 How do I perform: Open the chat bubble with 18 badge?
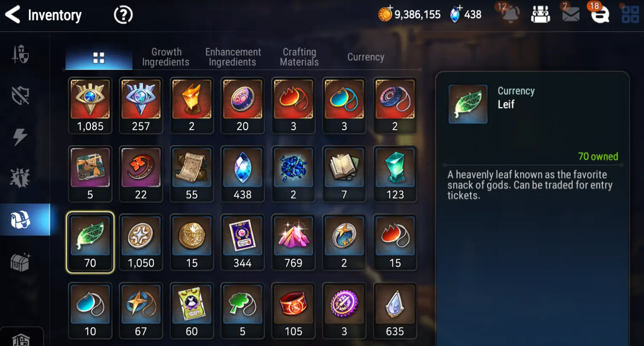pyautogui.click(x=600, y=15)
